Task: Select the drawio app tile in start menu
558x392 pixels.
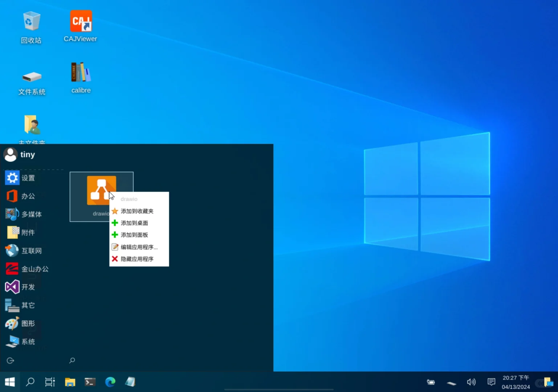Action: (101, 196)
